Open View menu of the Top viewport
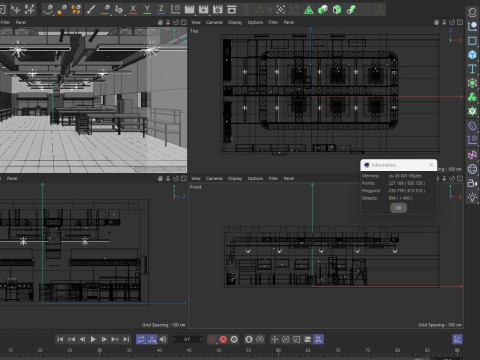This screenshot has width=480, height=360. 196,22
